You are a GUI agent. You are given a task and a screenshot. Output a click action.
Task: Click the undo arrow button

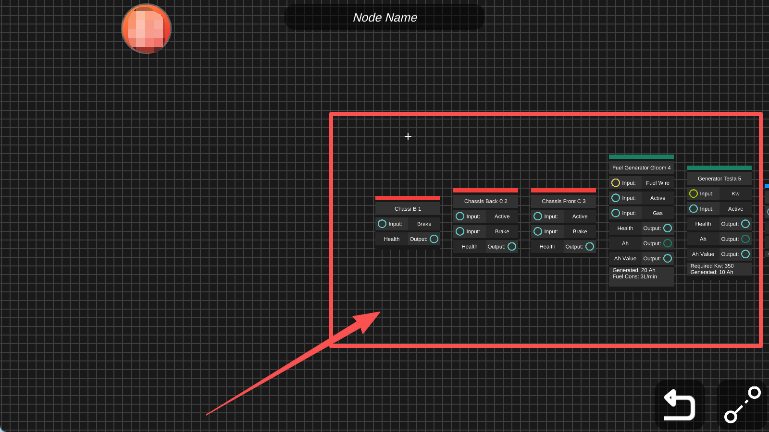tap(680, 405)
